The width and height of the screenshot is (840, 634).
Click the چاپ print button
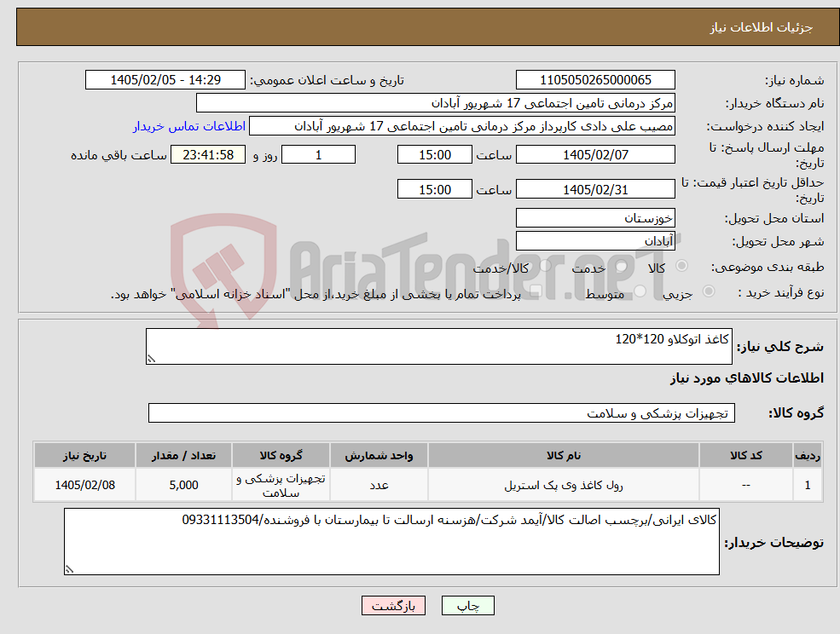pyautogui.click(x=467, y=606)
